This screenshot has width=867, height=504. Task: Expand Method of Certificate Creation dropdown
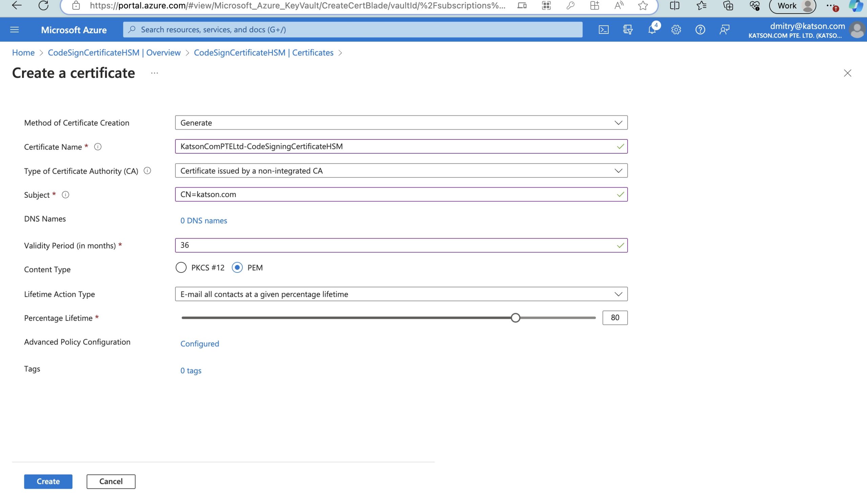[401, 123]
